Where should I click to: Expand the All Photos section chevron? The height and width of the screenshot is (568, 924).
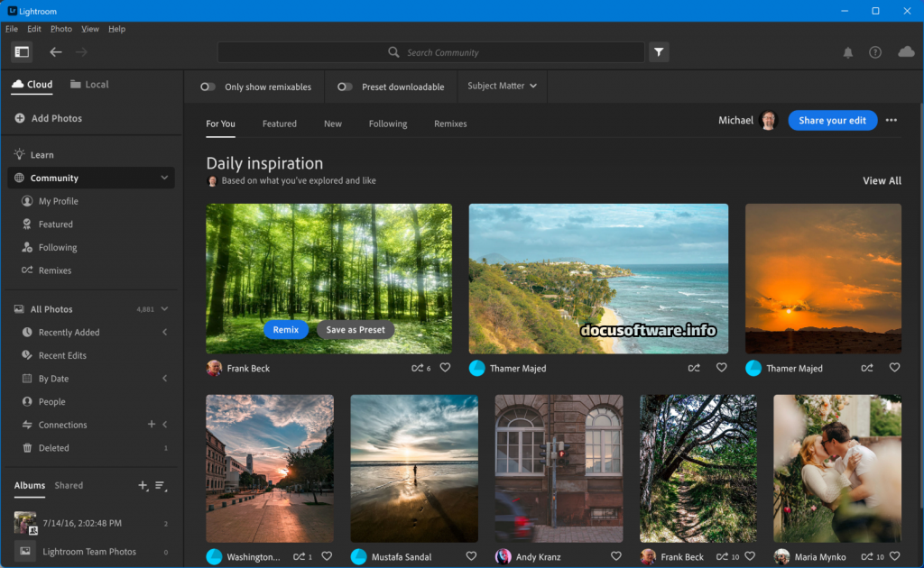[x=164, y=309]
